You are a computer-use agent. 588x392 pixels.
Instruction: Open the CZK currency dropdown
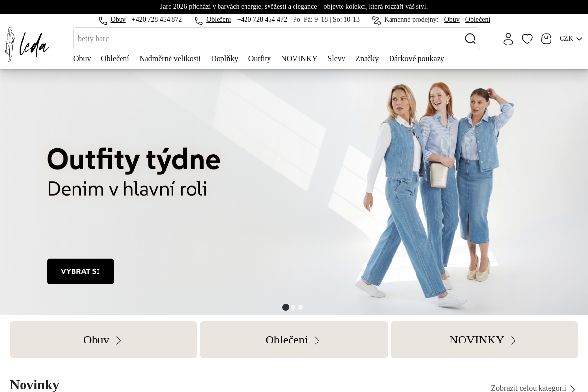570,39
